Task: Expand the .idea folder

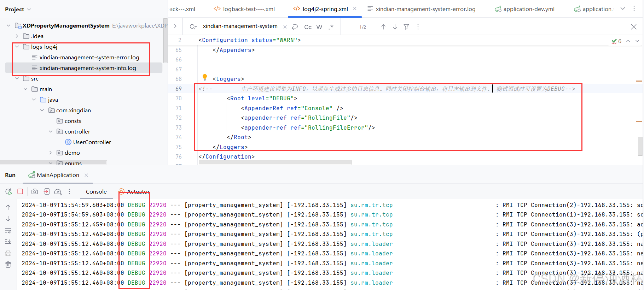Action: [x=17, y=36]
